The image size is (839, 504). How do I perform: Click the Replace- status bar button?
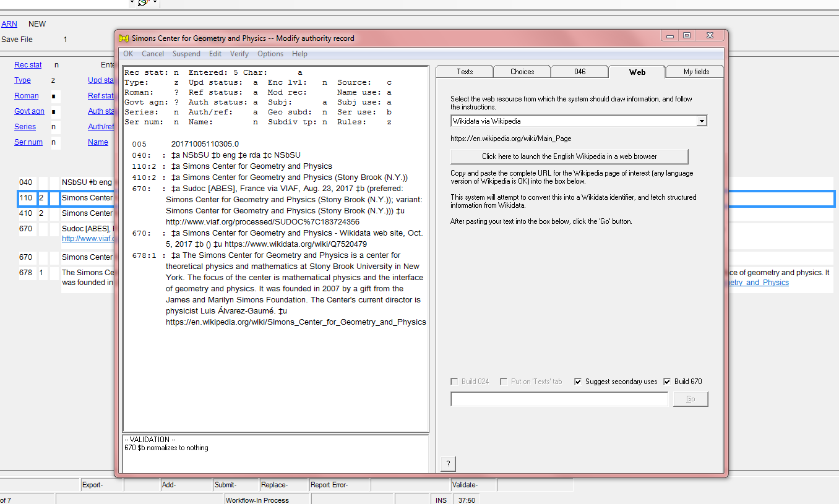click(284, 485)
